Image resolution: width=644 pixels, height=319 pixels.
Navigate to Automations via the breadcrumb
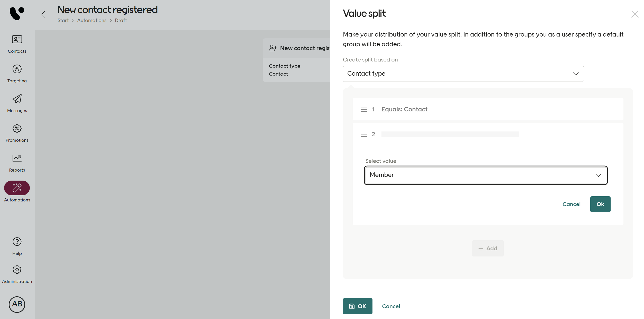point(92,20)
